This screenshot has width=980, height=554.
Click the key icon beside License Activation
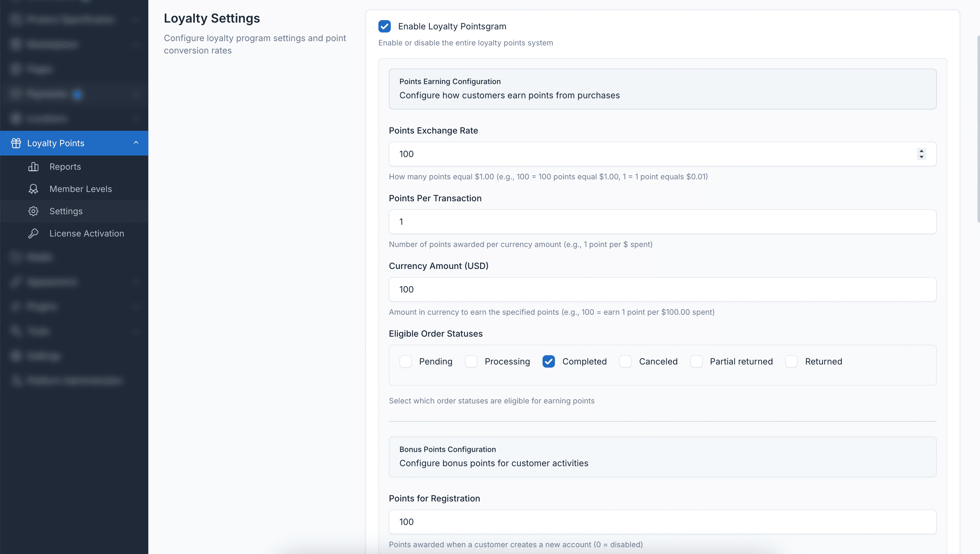(33, 233)
